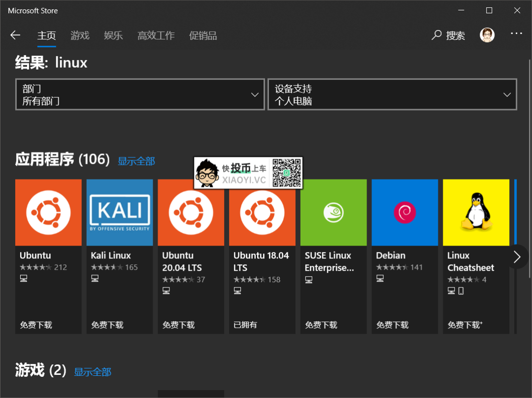Click Ubuntu 18.04 LTS rating 158
This screenshot has width=532, height=398.
coord(257,280)
